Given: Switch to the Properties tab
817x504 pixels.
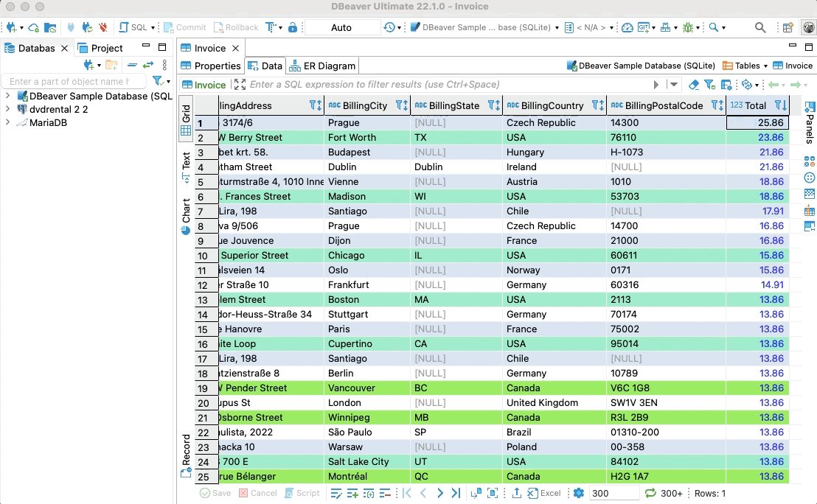Looking at the screenshot, I should pyautogui.click(x=212, y=66).
